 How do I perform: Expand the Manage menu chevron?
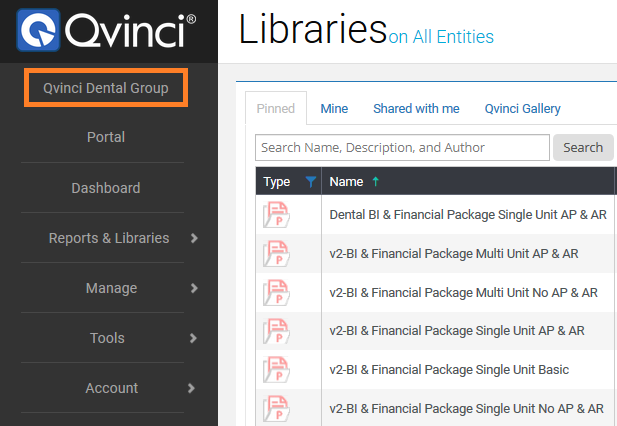[194, 288]
